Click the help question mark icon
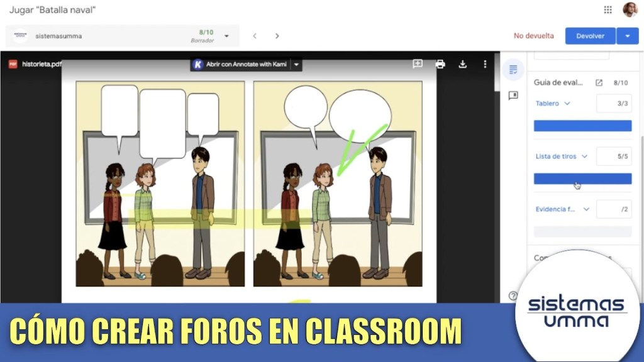644x362 pixels. click(513, 295)
